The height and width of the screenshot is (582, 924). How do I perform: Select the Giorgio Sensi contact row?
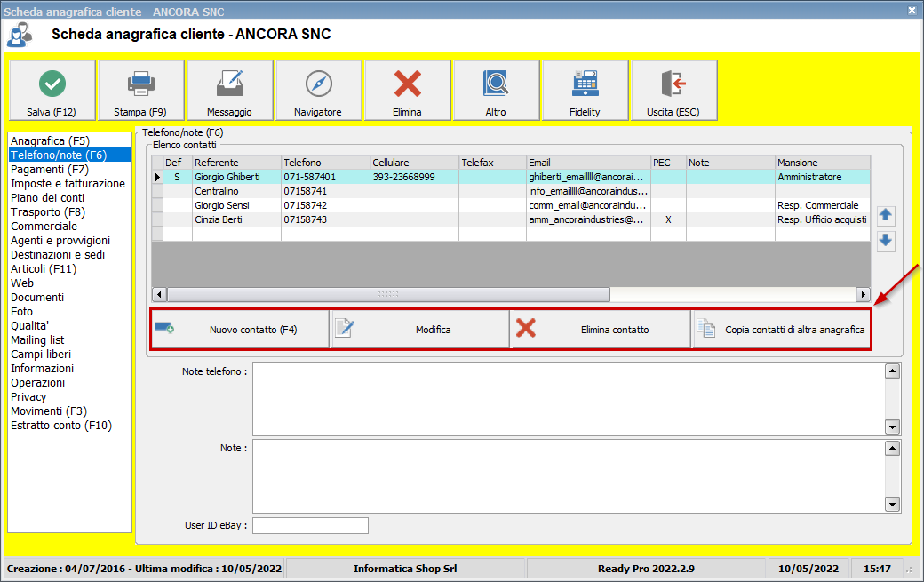coord(511,205)
